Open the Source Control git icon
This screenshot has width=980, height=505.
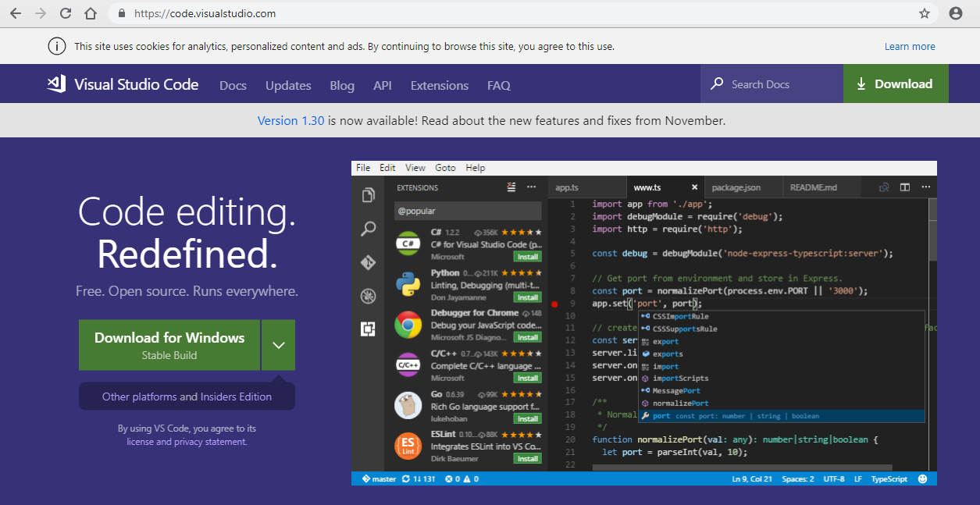point(368,263)
